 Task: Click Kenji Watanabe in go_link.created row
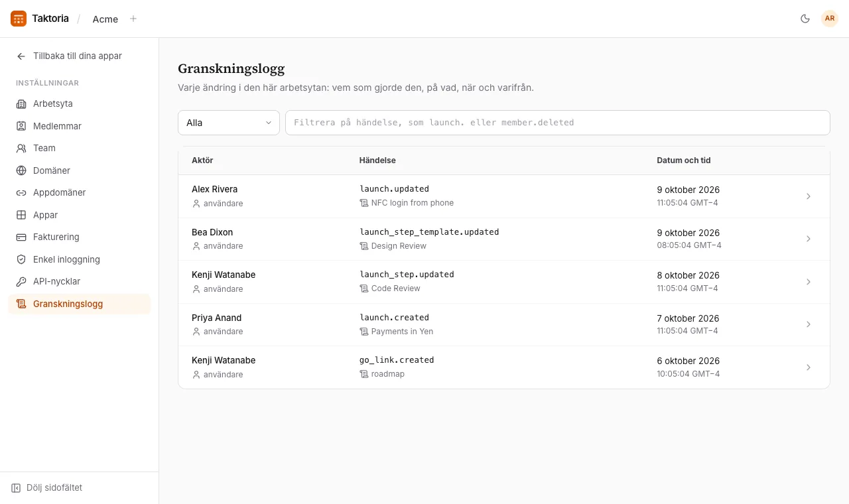224,360
